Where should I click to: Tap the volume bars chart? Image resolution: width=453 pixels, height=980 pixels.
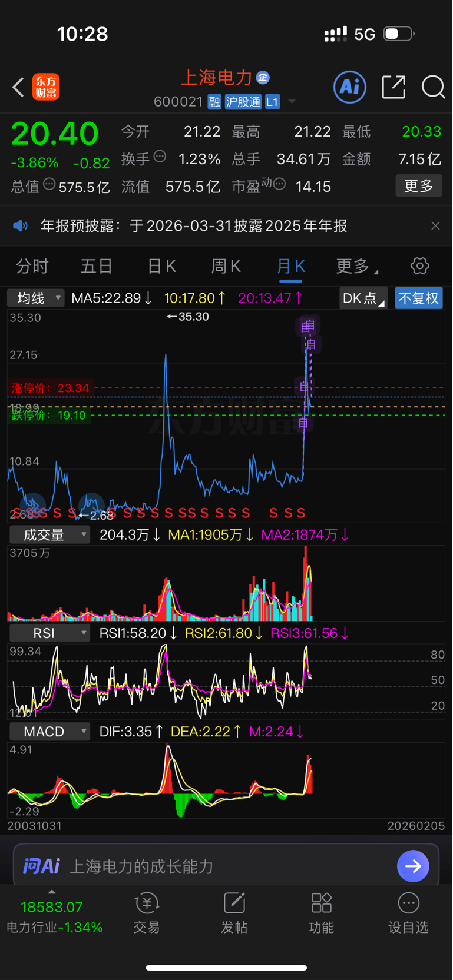(226, 583)
